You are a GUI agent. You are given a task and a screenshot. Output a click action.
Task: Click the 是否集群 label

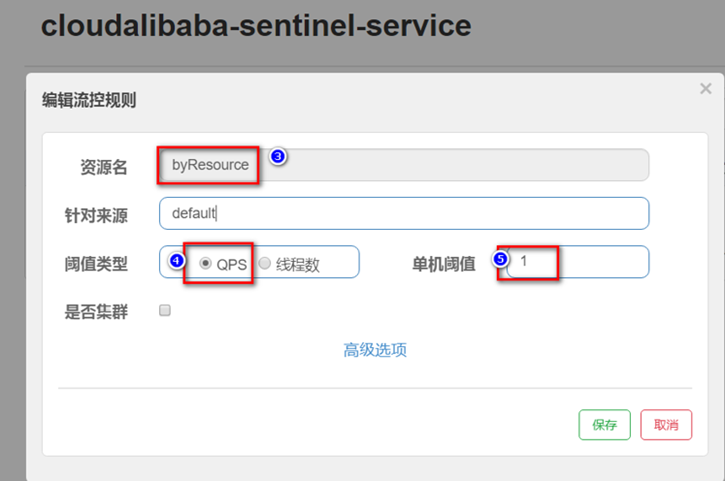tap(95, 311)
